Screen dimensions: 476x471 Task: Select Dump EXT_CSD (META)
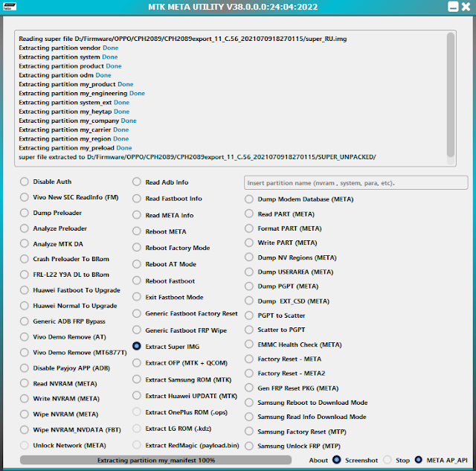[x=249, y=301]
